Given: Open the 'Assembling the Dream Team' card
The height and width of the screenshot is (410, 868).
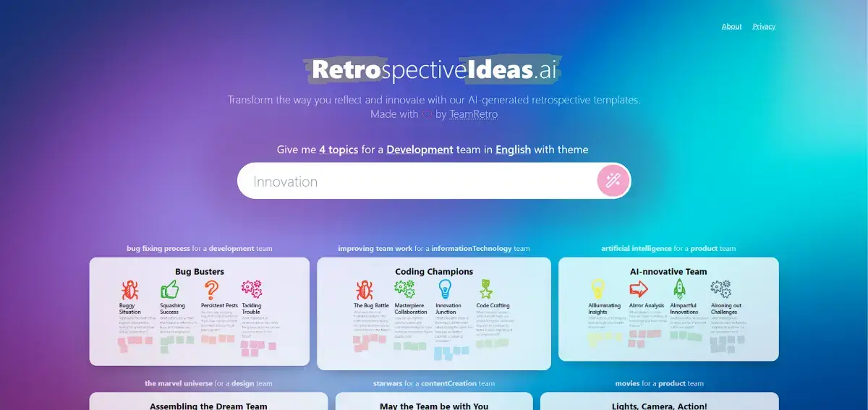Looking at the screenshot, I should click(208, 401).
